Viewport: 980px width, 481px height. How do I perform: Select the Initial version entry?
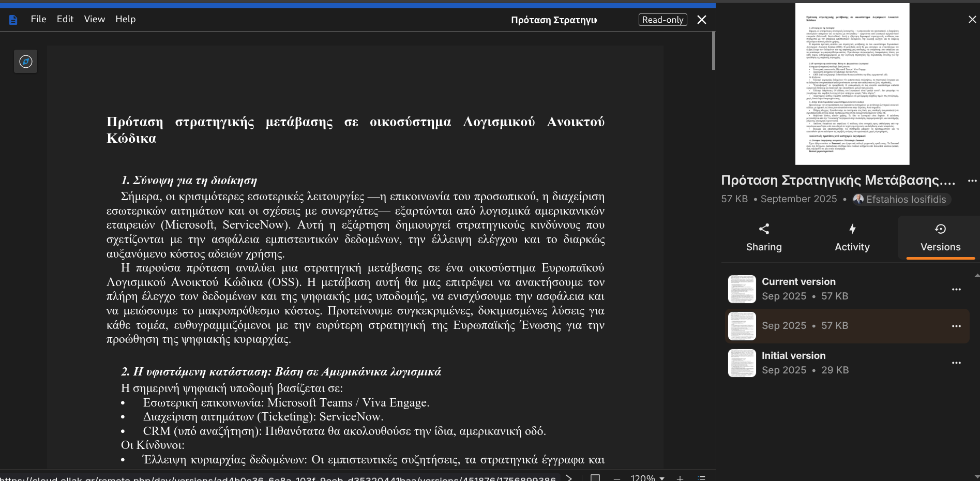tap(847, 363)
